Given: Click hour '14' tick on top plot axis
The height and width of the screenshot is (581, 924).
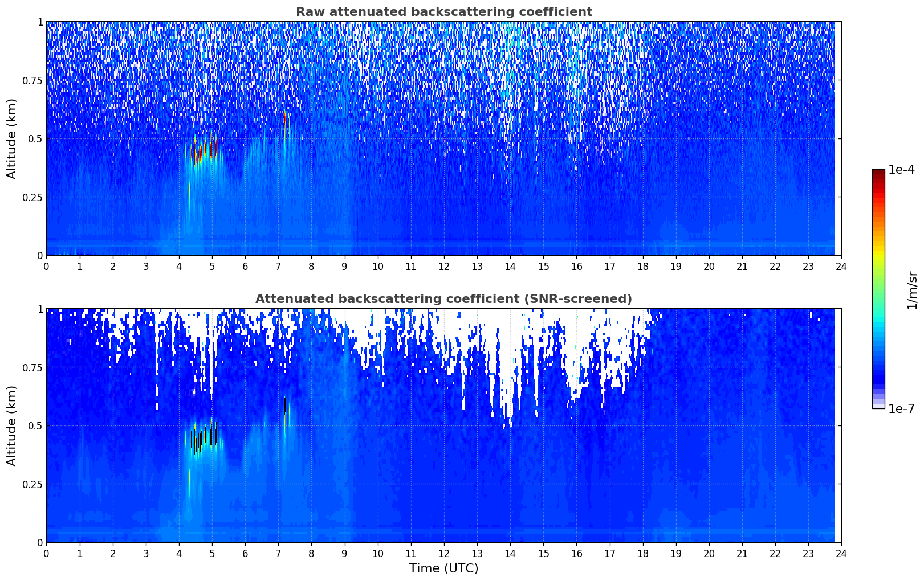Looking at the screenshot, I should click(x=510, y=266).
